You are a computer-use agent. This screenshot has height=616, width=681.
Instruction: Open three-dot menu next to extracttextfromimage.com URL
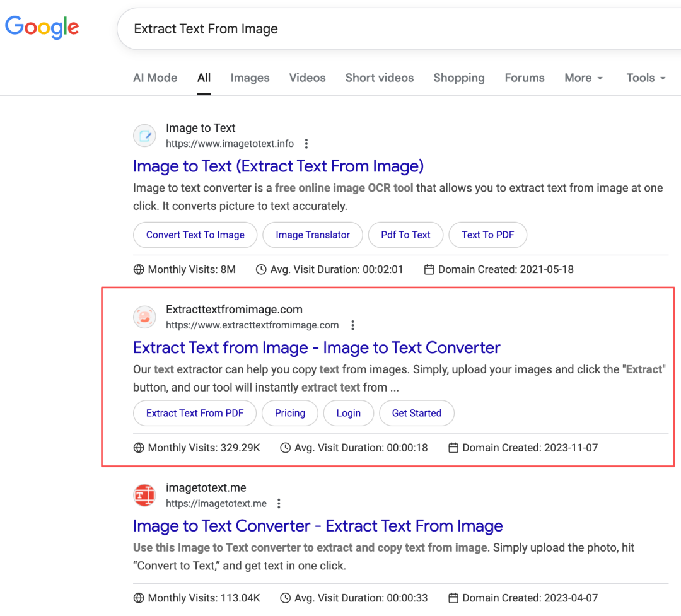click(x=352, y=325)
